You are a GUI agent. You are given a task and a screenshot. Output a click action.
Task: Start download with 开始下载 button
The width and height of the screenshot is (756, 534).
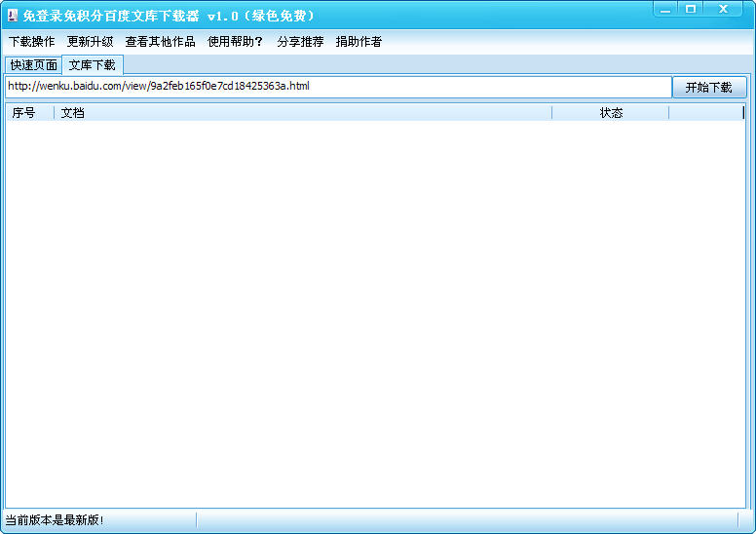coord(709,88)
